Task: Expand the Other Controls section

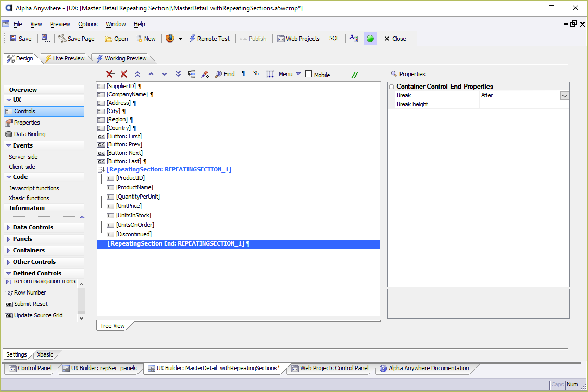Action: (9, 262)
